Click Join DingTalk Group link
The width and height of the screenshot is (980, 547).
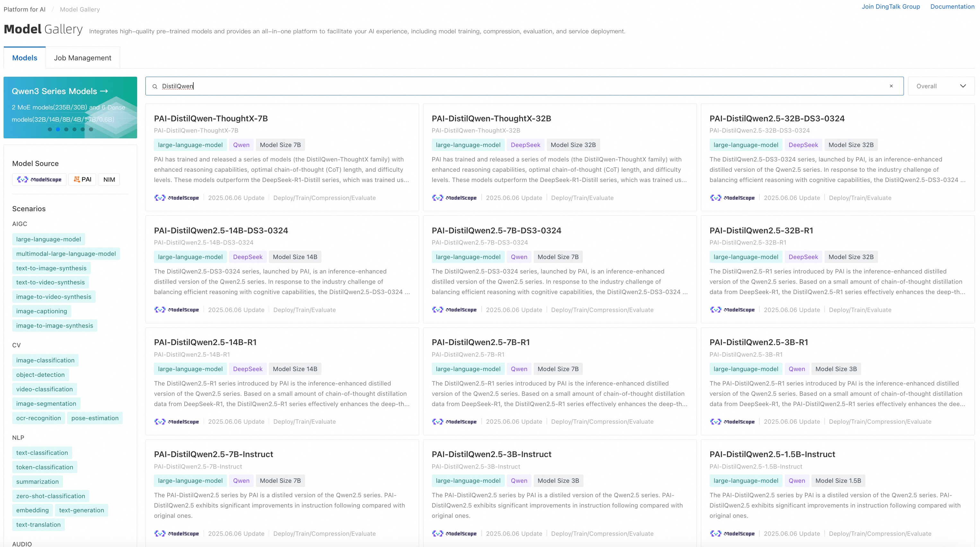point(891,6)
